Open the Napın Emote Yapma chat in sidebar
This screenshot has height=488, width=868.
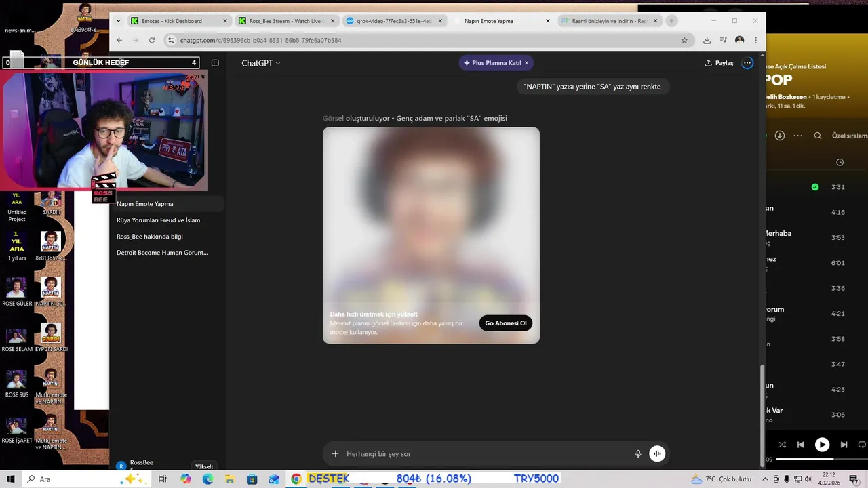[x=167, y=204]
